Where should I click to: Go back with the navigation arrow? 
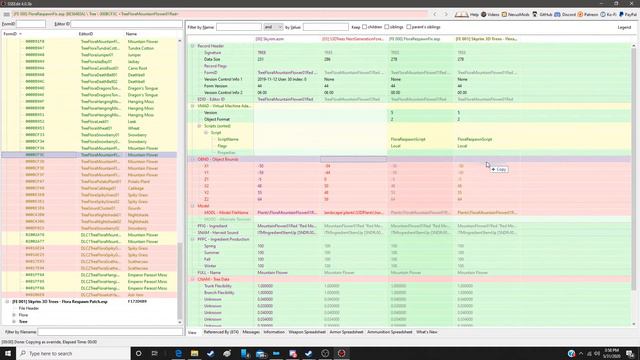point(435,14)
